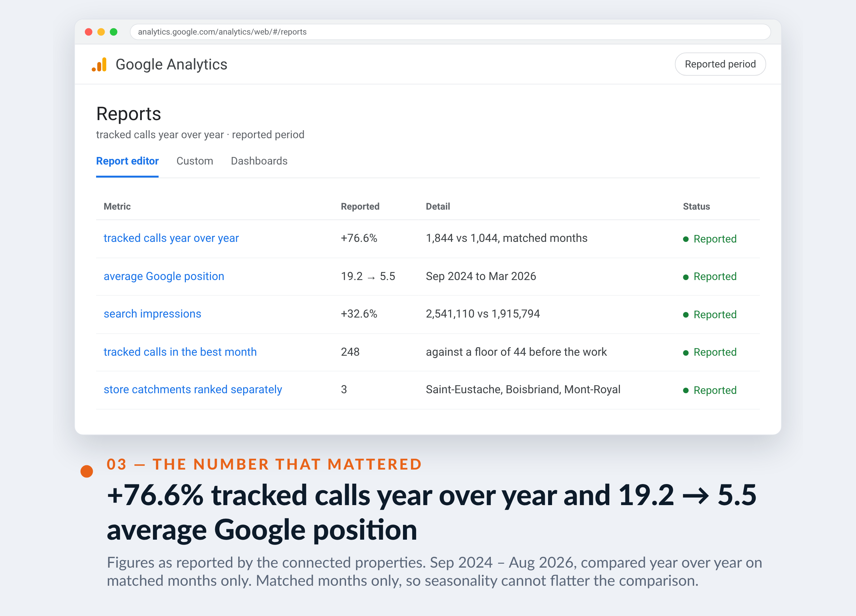This screenshot has width=856, height=616.
Task: Click Reported status in tracked calls year over year row
Action: [x=710, y=239]
